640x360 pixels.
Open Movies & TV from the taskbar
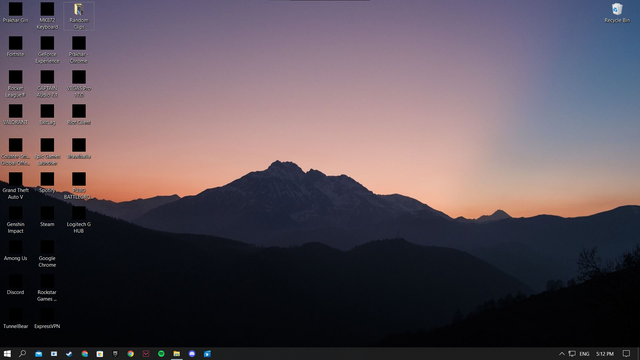click(207, 354)
